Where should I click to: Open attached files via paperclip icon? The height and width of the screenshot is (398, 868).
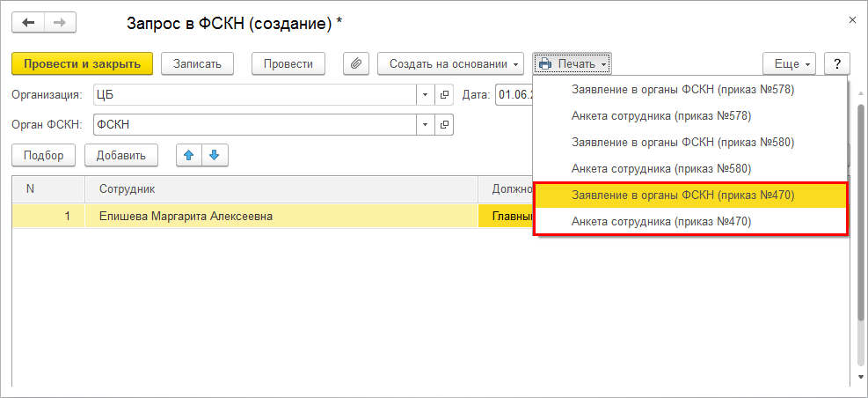click(x=355, y=63)
